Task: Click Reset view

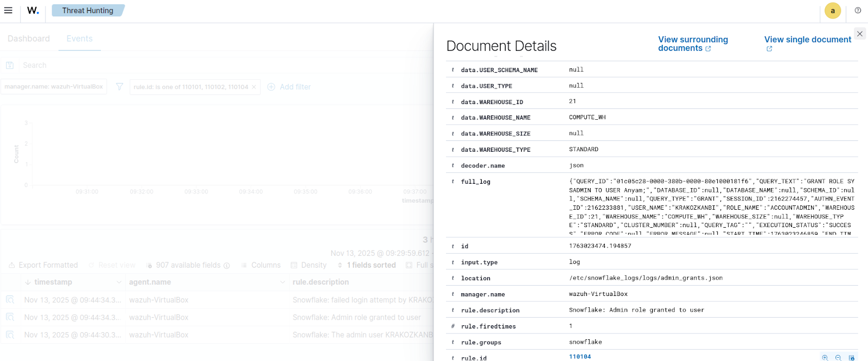Action: 112,265
